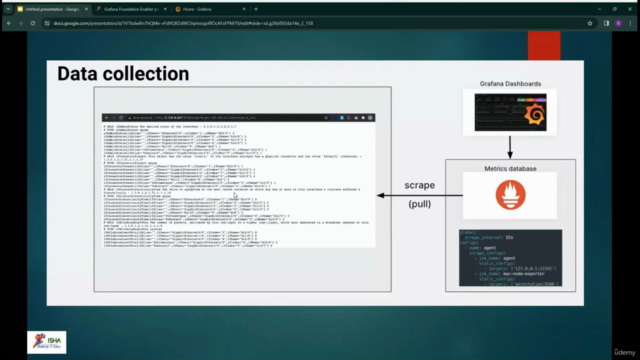Close the Untitled presentation tab

tap(86, 9)
